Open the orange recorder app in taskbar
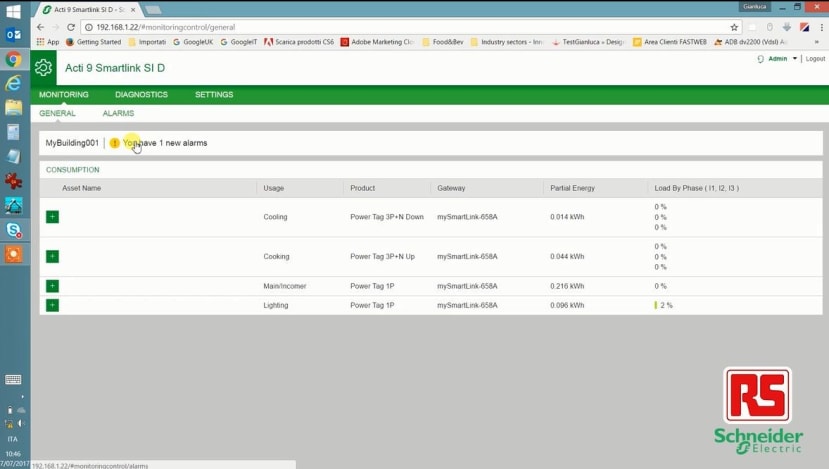 coord(13,254)
